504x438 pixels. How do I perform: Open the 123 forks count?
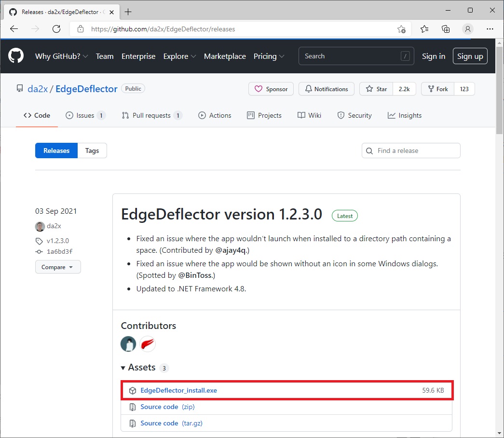point(464,89)
